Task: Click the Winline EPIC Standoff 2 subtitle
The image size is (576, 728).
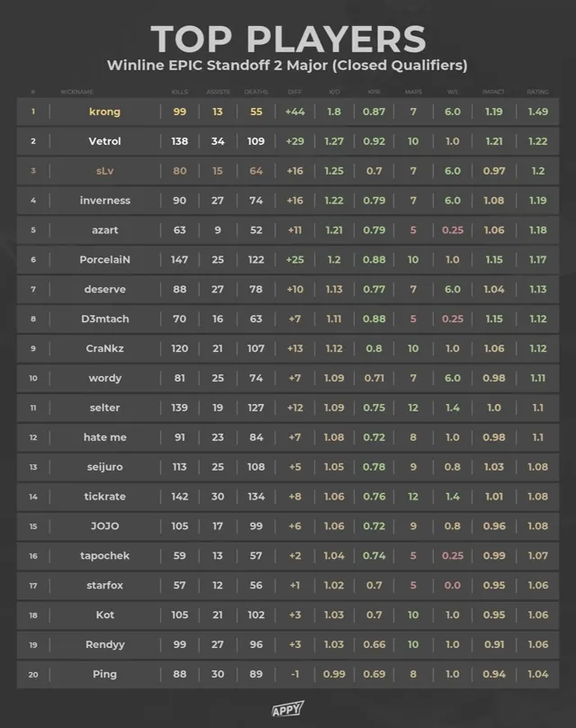Action: [287, 65]
